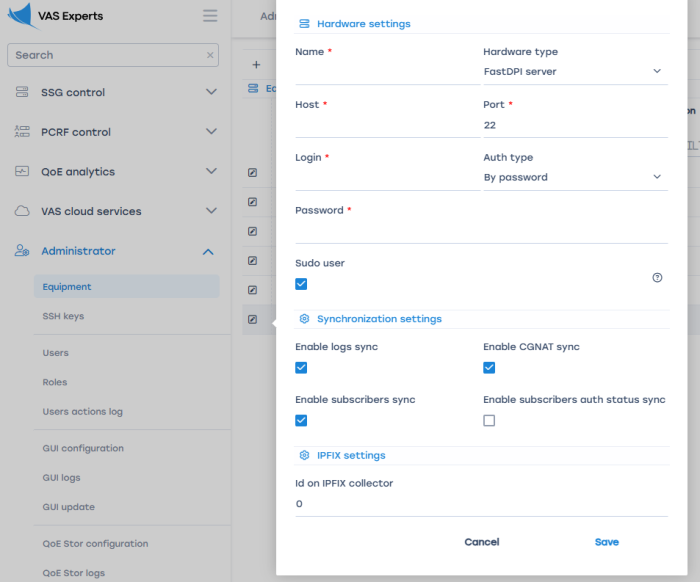Clear the search field with the x icon

coord(210,56)
